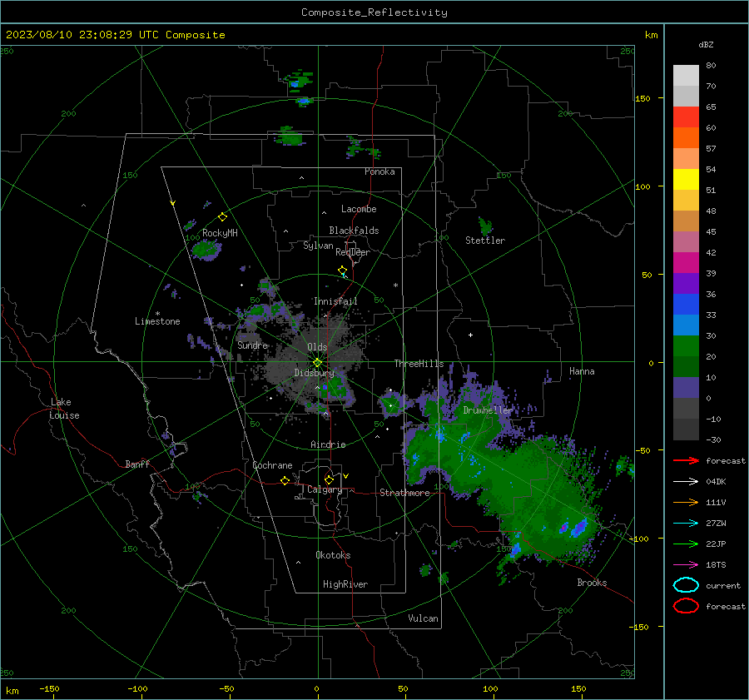Click the Airdrie label
The width and height of the screenshot is (749, 700).
(x=328, y=444)
